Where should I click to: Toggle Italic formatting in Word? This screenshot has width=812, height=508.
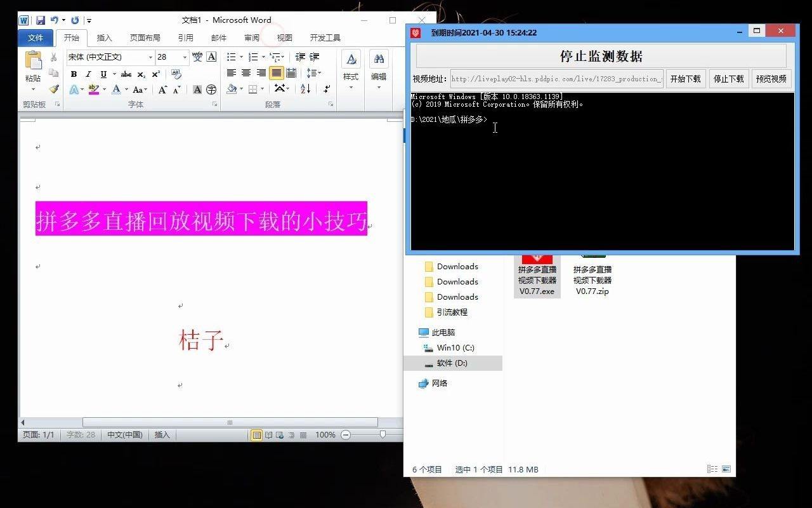(88, 74)
